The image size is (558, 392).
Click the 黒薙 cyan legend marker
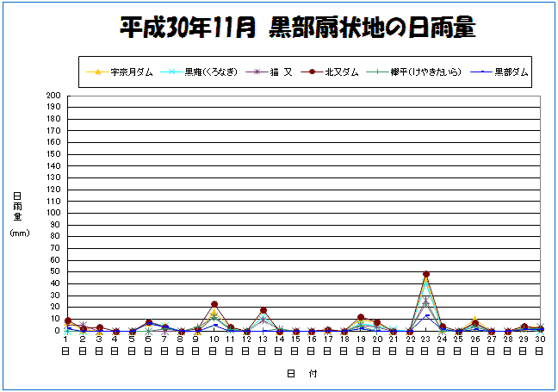(172, 72)
